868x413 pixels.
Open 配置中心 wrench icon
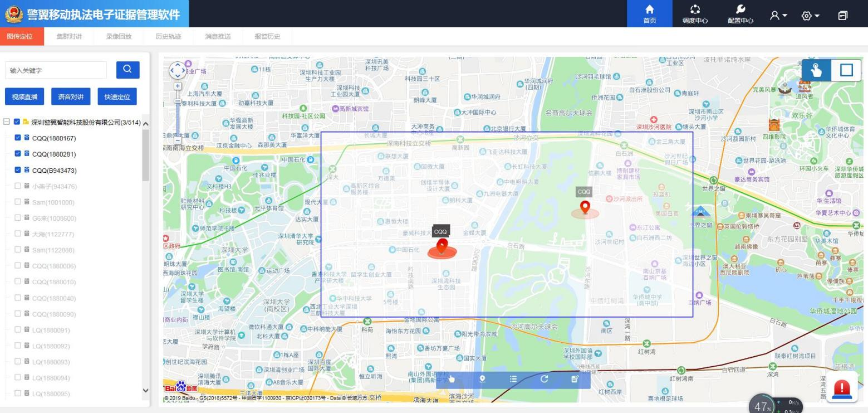coord(741,13)
